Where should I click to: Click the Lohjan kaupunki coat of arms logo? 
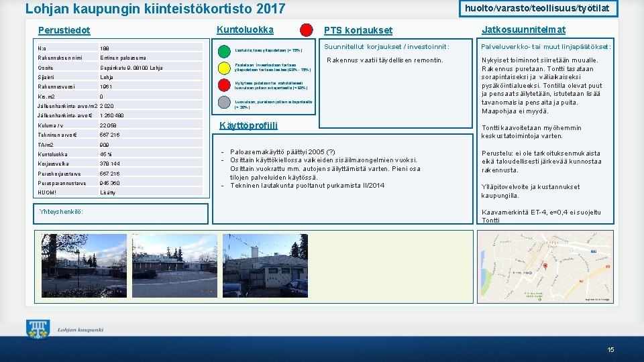(38, 330)
